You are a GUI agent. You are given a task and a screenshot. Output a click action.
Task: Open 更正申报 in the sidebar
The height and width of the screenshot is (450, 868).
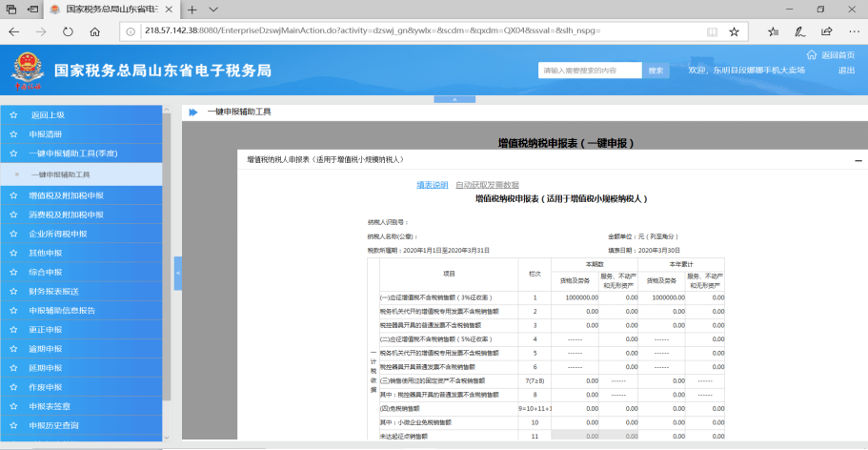[x=81, y=330]
